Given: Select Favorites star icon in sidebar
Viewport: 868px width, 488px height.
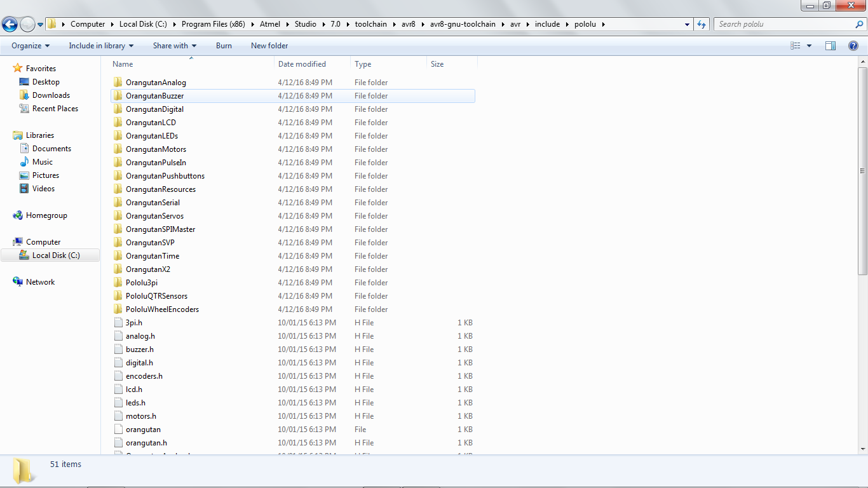Looking at the screenshot, I should [18, 69].
